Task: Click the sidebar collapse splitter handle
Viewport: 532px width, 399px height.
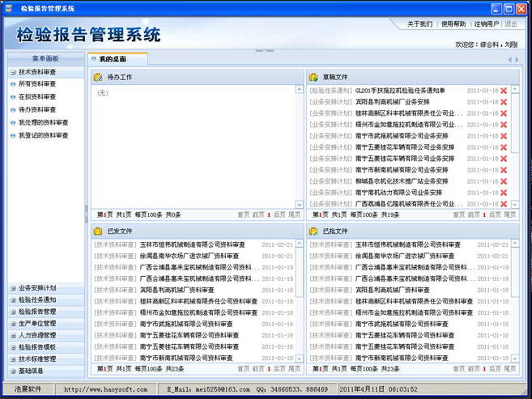Action: tap(86, 214)
